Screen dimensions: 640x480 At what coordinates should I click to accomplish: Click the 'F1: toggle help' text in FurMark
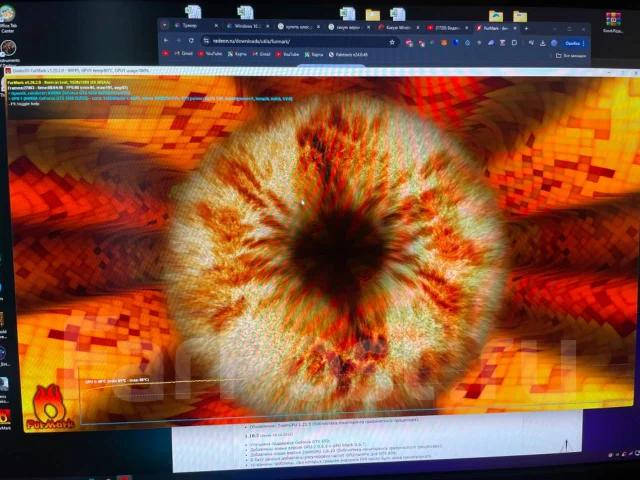pyautogui.click(x=24, y=104)
